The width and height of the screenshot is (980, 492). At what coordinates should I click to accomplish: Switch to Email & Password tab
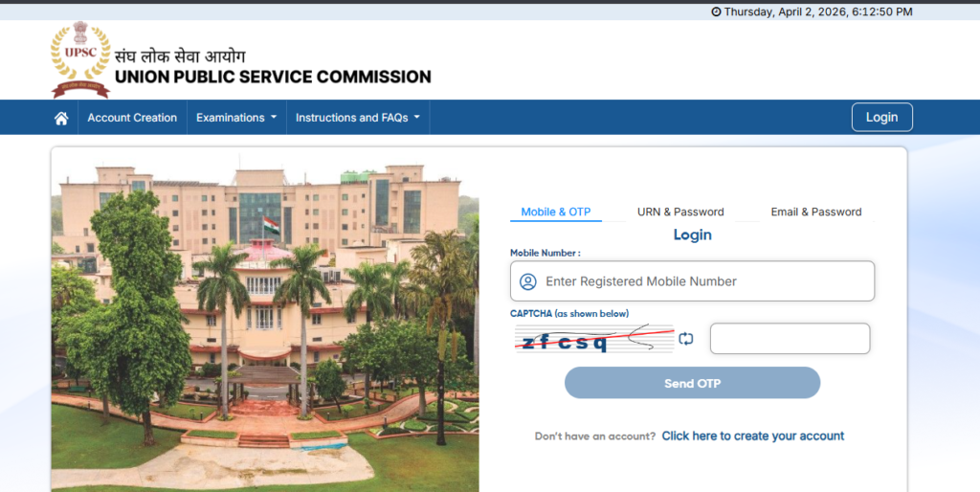pos(816,212)
